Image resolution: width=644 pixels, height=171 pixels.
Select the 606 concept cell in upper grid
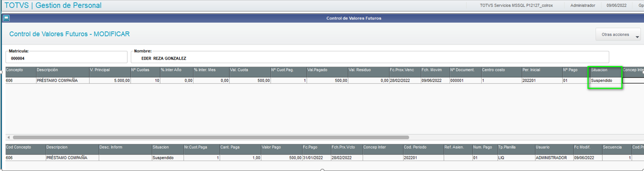click(21, 81)
